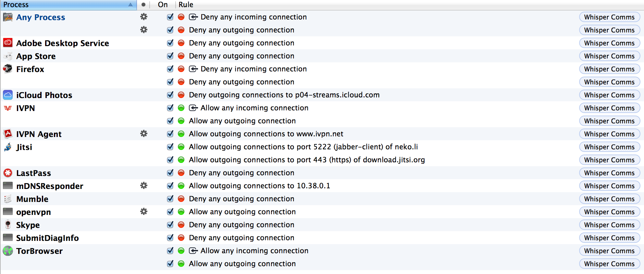
Task: Click the SubmitDiagInfo icon
Action: click(x=8, y=238)
